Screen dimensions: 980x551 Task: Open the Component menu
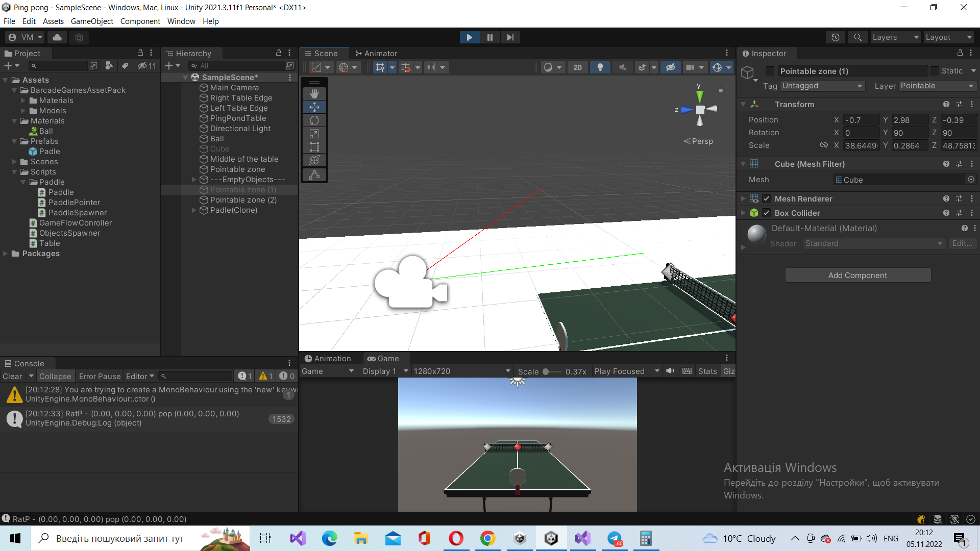click(140, 21)
